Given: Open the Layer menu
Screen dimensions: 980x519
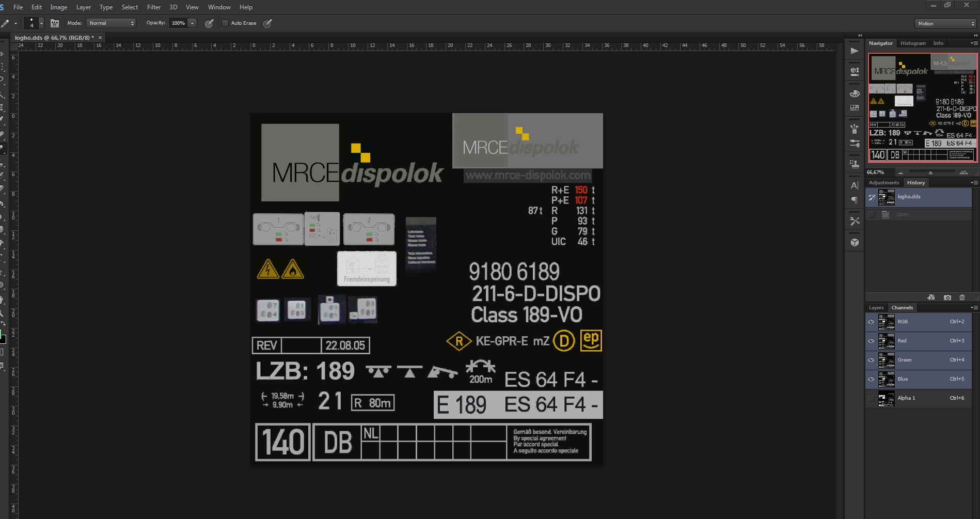Looking at the screenshot, I should point(84,7).
